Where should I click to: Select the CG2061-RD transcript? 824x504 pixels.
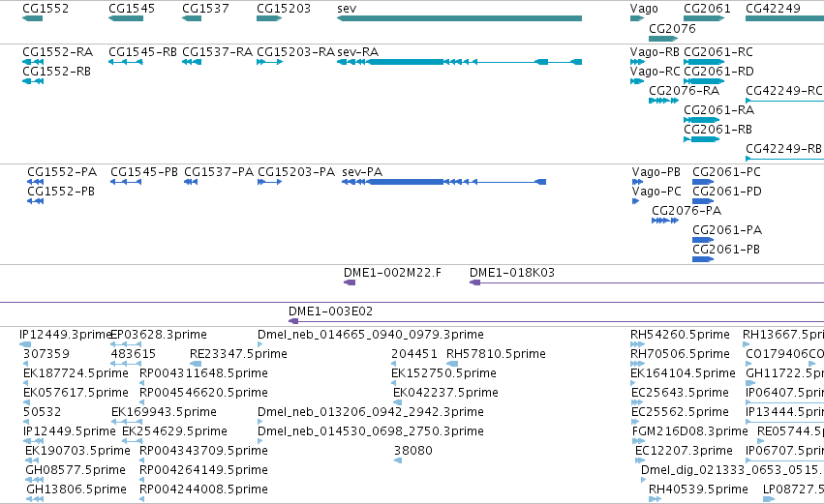click(x=704, y=81)
